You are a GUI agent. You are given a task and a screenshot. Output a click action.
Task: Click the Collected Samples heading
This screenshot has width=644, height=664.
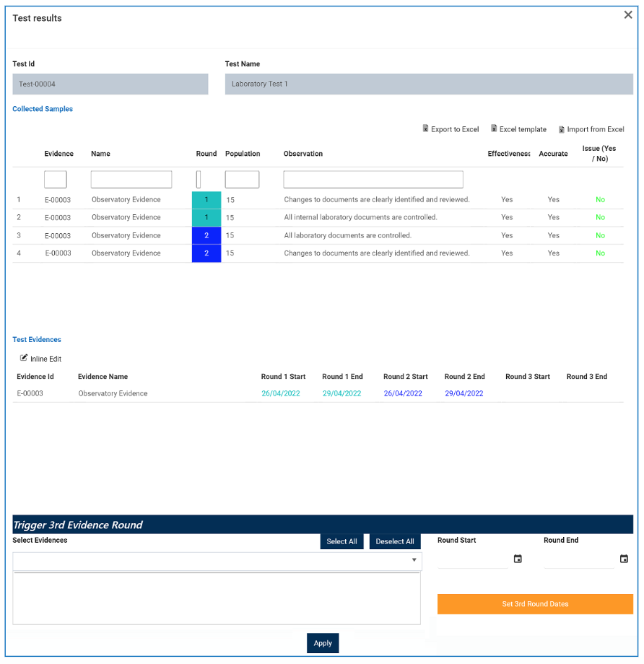43,109
